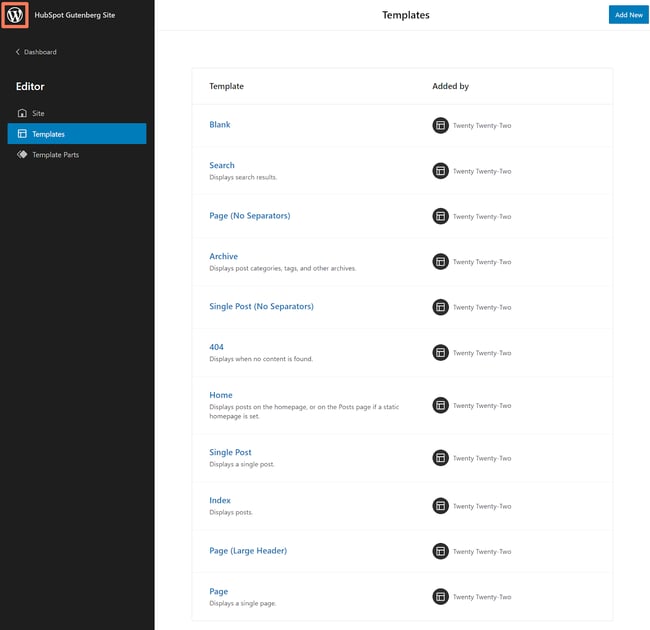The width and height of the screenshot is (650, 630).
Task: Click the Add New button
Action: tap(628, 15)
